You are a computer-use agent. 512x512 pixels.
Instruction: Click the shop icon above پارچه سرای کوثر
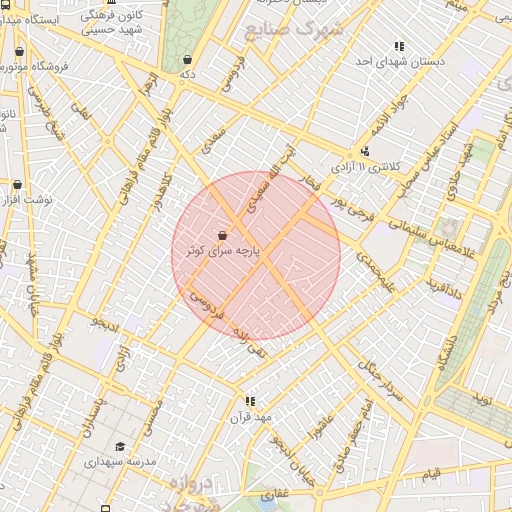click(222, 236)
